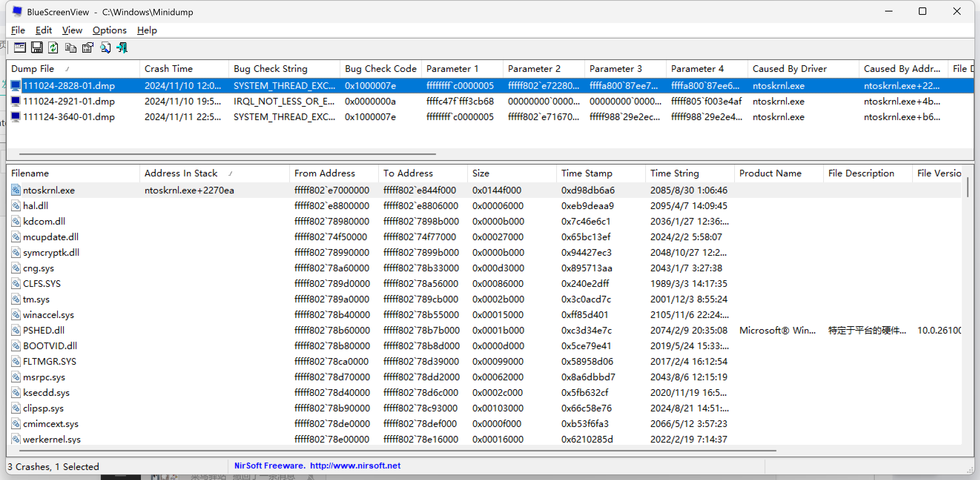The height and width of the screenshot is (480, 980).
Task: Select the clipsp.sys driver row
Action: (484, 408)
